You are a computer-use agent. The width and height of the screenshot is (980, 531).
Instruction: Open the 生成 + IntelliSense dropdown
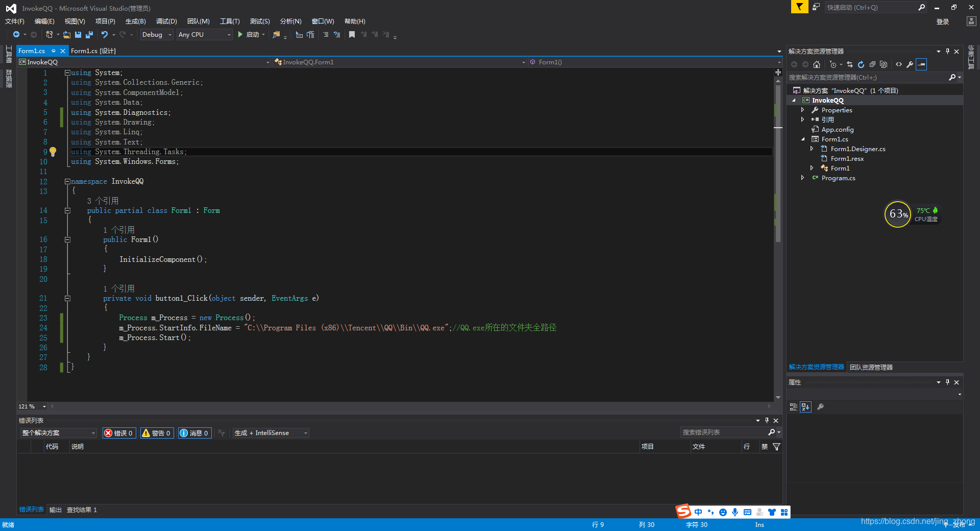tap(271, 433)
